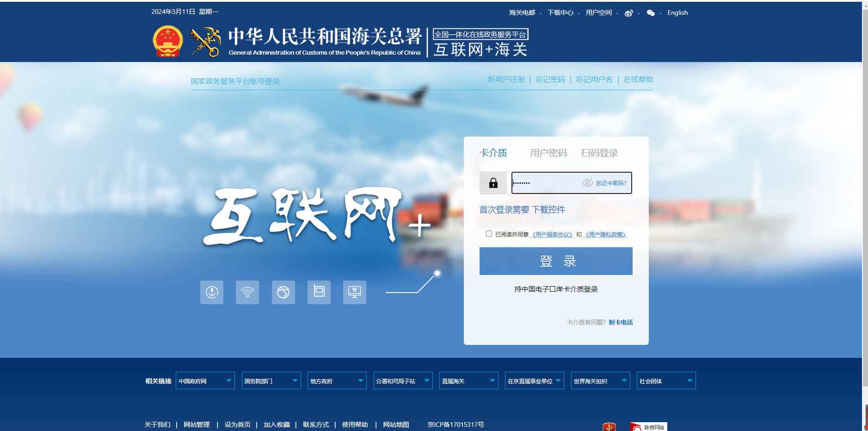Open the 直属海关 dropdown list

click(468, 381)
